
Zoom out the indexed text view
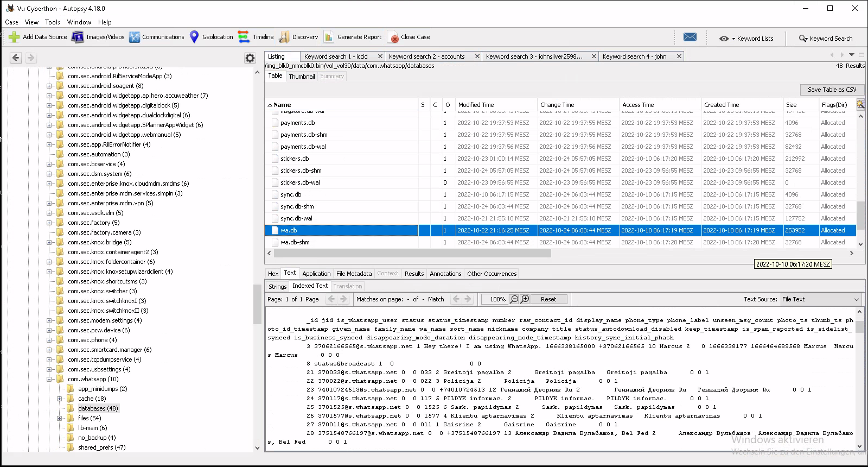point(514,299)
